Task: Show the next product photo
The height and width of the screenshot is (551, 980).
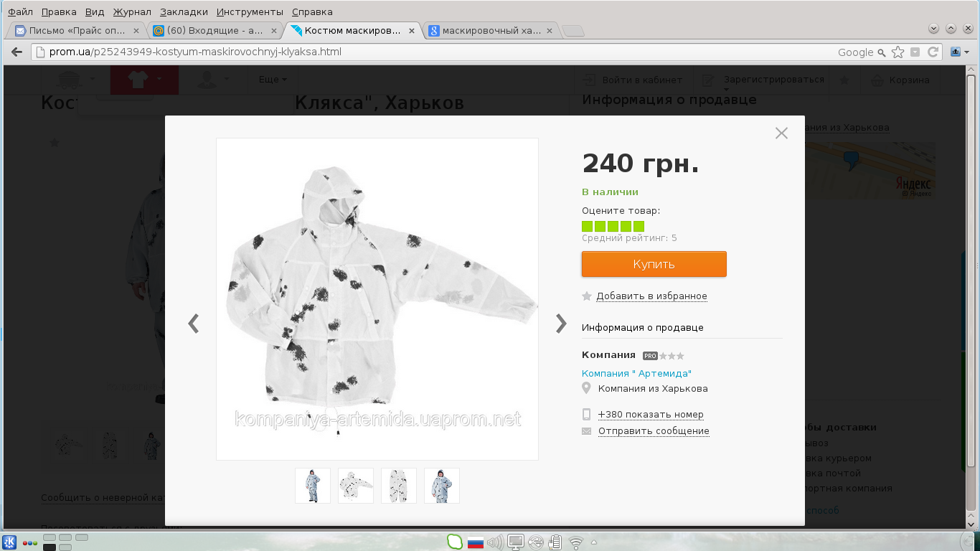Action: [561, 324]
